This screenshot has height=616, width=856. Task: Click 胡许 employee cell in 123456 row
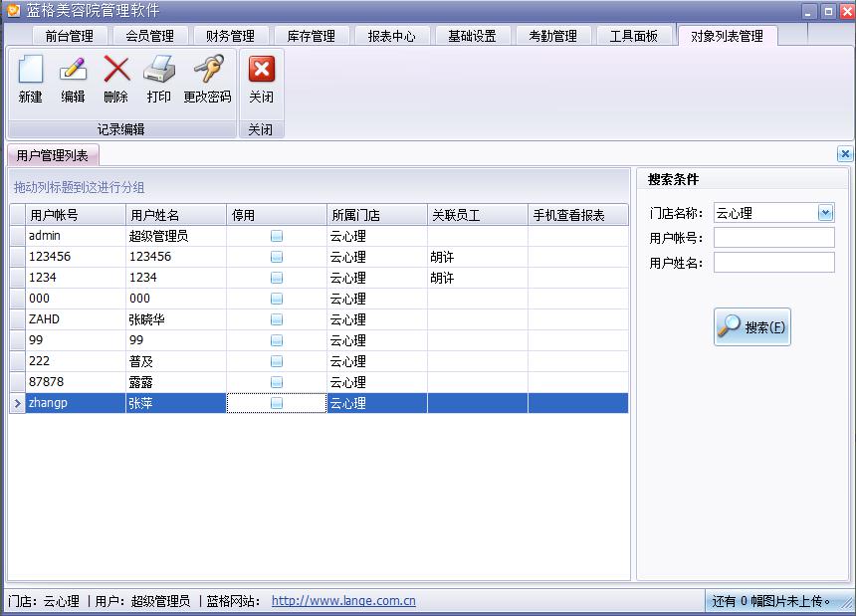tap(478, 257)
